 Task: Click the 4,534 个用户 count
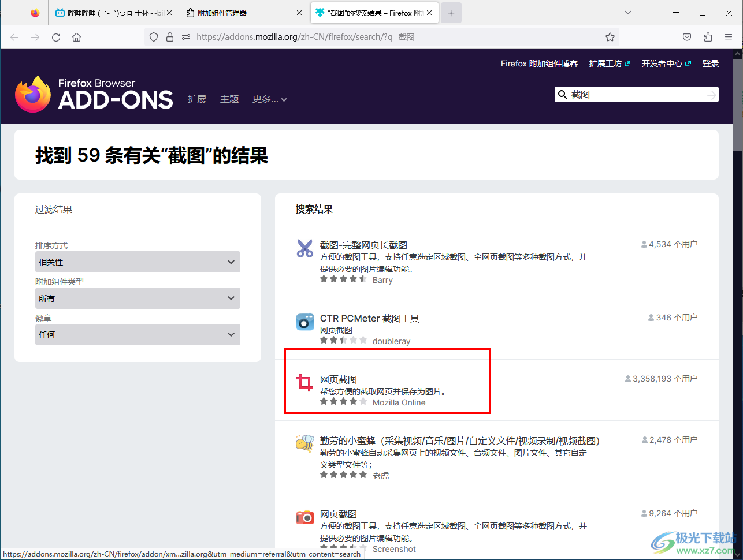[669, 244]
